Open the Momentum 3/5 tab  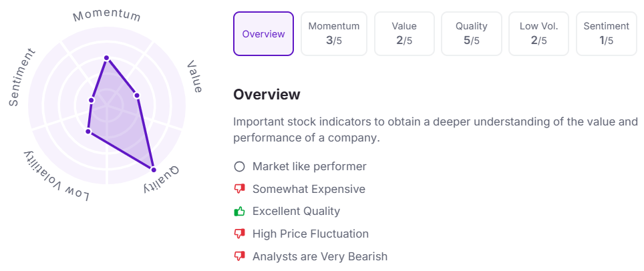pyautogui.click(x=334, y=33)
